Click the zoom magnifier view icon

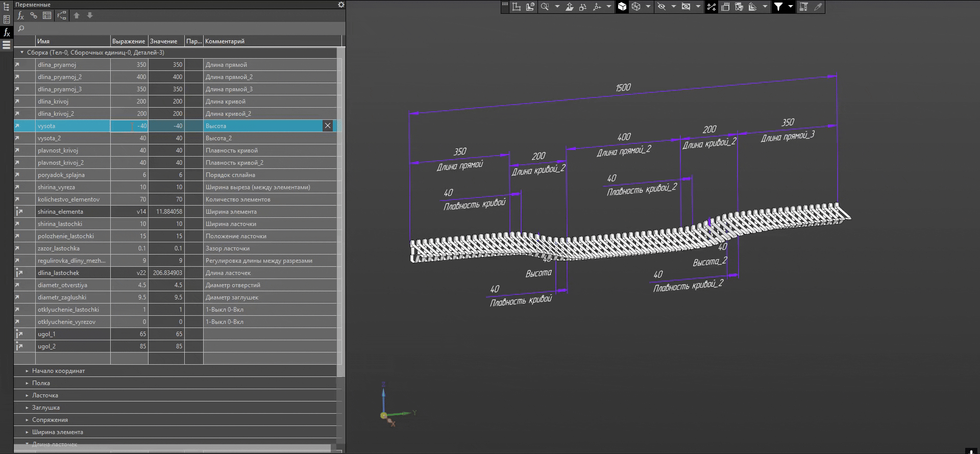tap(545, 7)
